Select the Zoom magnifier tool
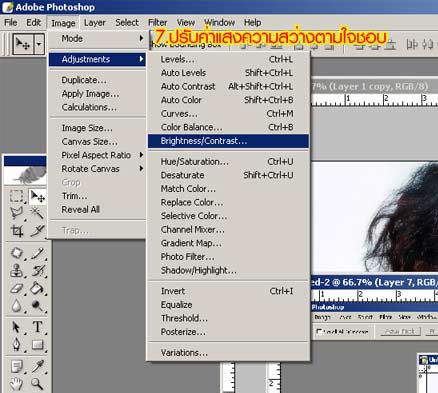Screen dimensions: 438x393 coord(37,383)
